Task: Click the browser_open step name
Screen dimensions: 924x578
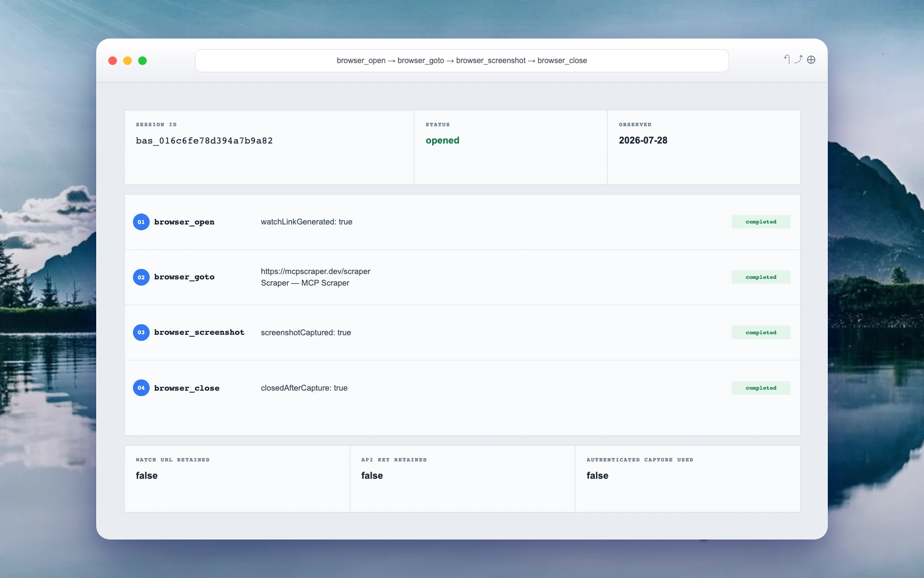Action: [184, 222]
